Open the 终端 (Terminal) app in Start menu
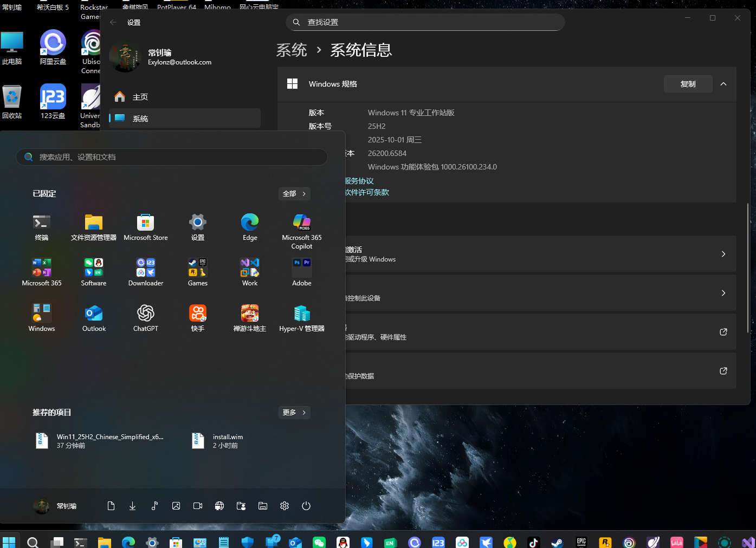Screen dimensions: 756x548 (x=42, y=227)
